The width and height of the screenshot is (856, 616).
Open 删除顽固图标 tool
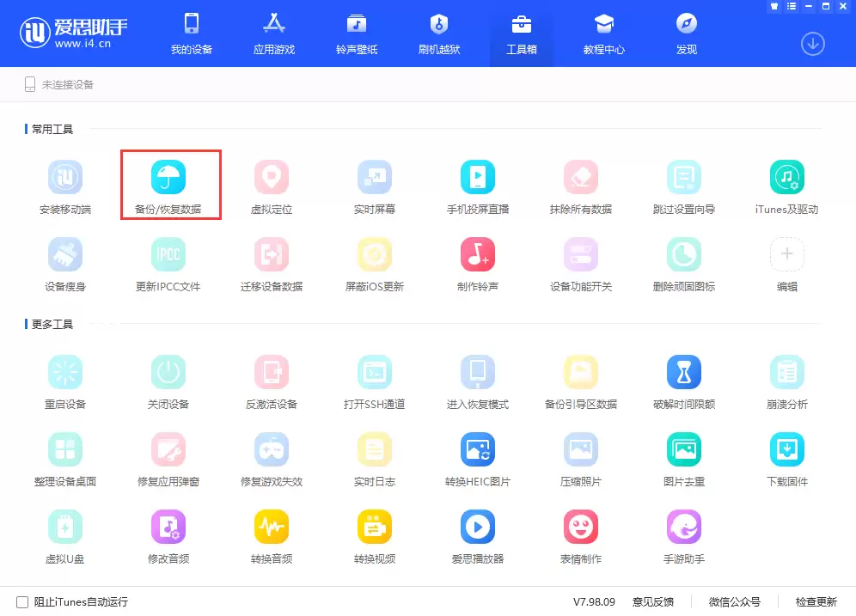(x=684, y=264)
